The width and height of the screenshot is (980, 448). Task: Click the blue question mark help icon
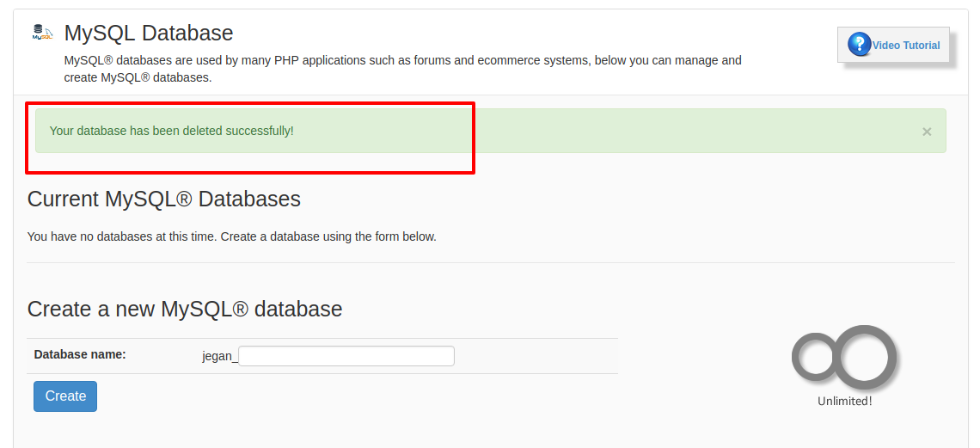coord(860,45)
